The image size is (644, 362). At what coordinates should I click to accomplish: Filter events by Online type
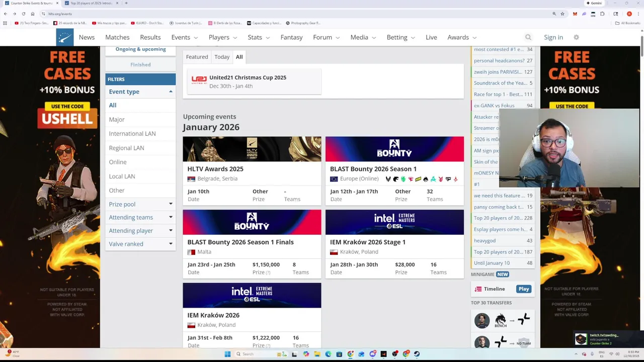tap(118, 162)
